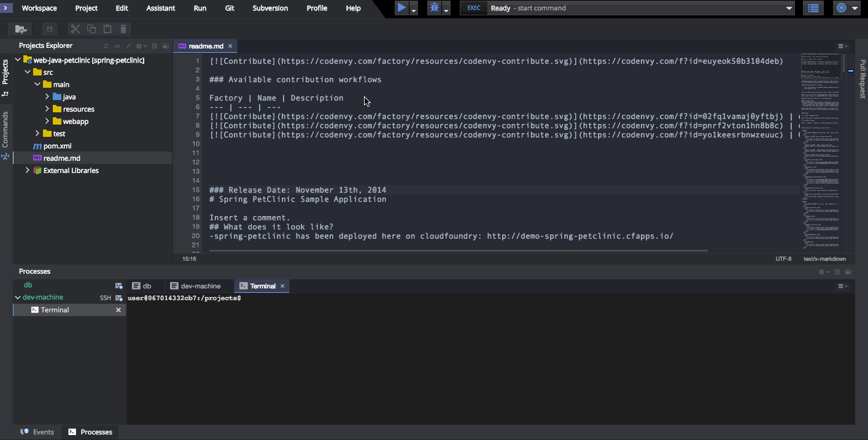This screenshot has width=868, height=440.
Task: Click hide panel icon in Projects Explorer
Action: 155,46
